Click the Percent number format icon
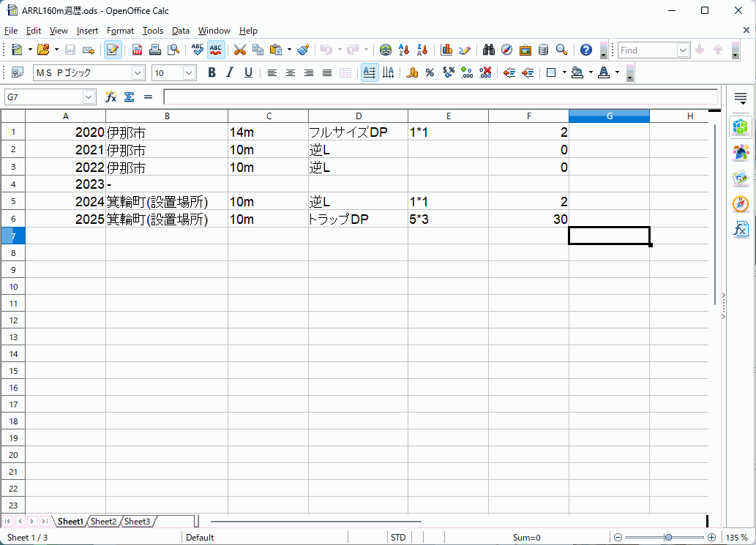This screenshot has width=756, height=545. pyautogui.click(x=430, y=72)
